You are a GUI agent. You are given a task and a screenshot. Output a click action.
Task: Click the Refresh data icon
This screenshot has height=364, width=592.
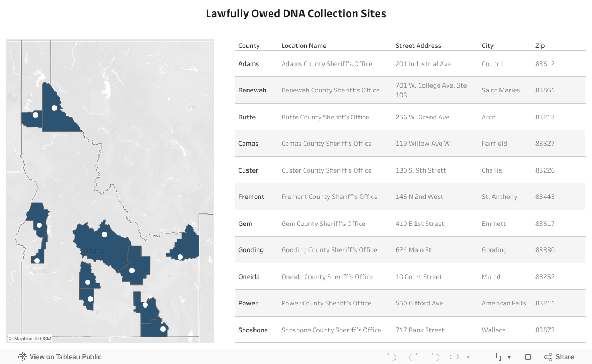point(455,357)
